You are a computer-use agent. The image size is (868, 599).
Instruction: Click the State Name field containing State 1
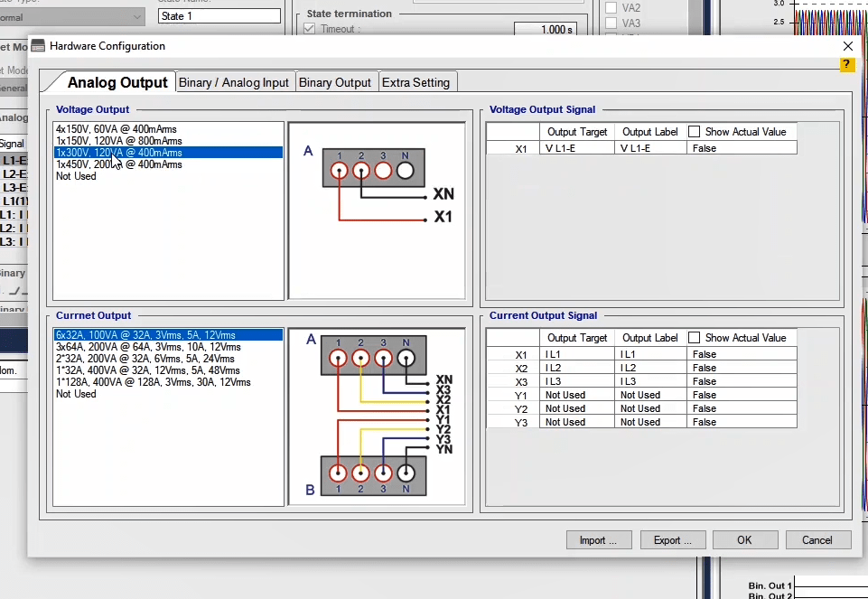click(x=219, y=16)
